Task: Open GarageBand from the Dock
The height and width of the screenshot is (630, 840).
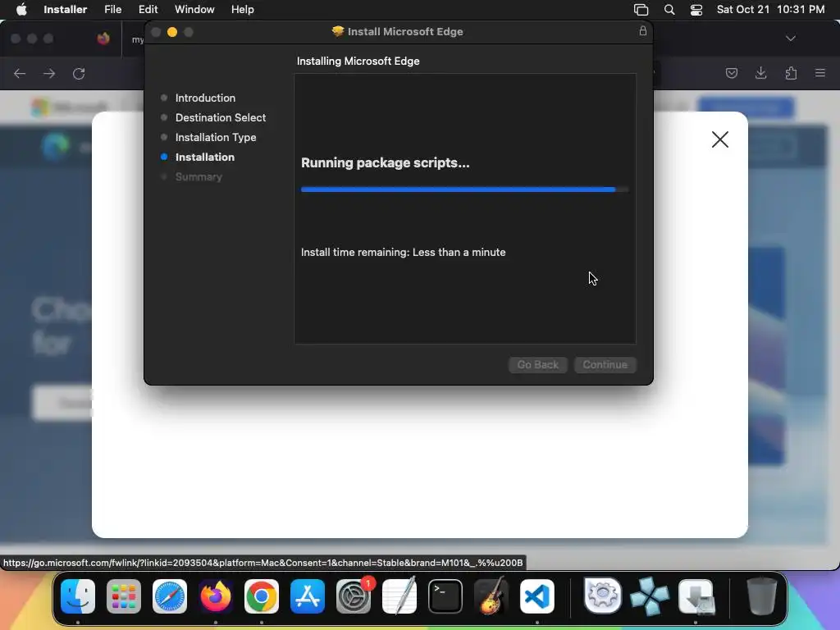Action: click(491, 596)
